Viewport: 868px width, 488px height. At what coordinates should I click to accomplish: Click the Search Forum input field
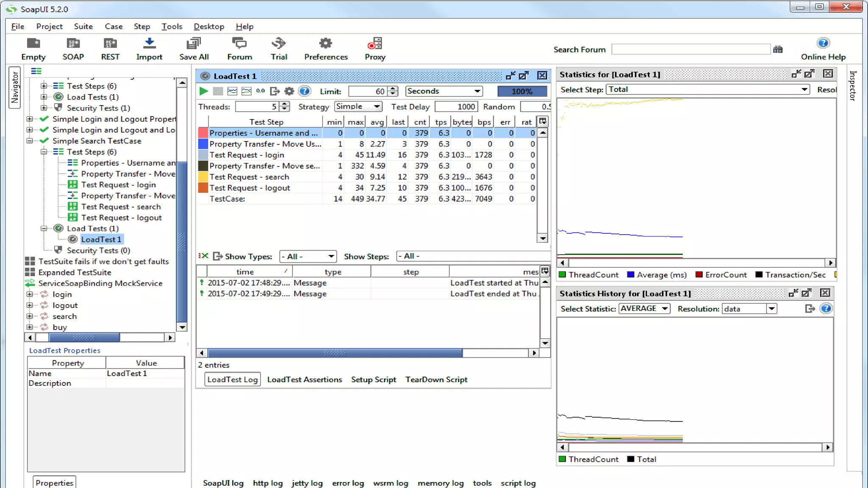tap(691, 50)
